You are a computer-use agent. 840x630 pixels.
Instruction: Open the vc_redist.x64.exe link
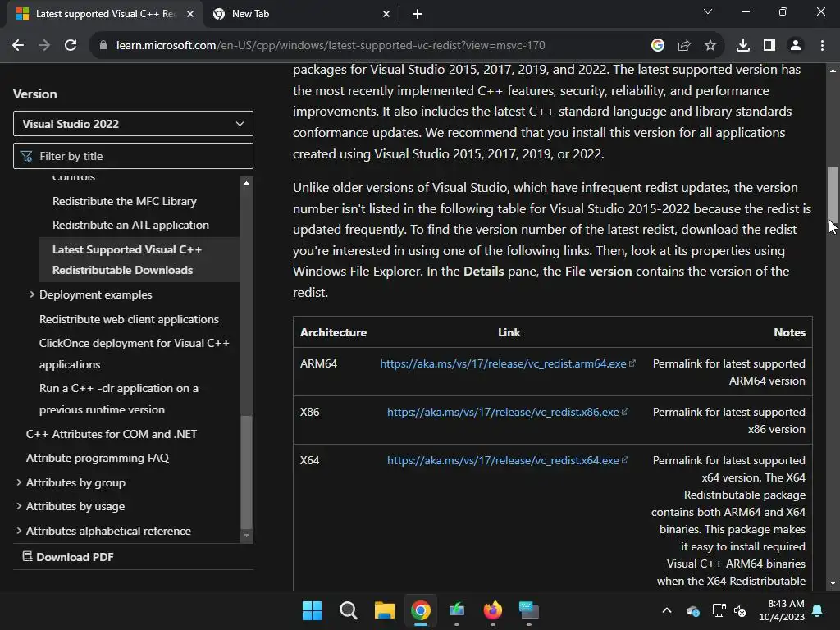click(507, 460)
